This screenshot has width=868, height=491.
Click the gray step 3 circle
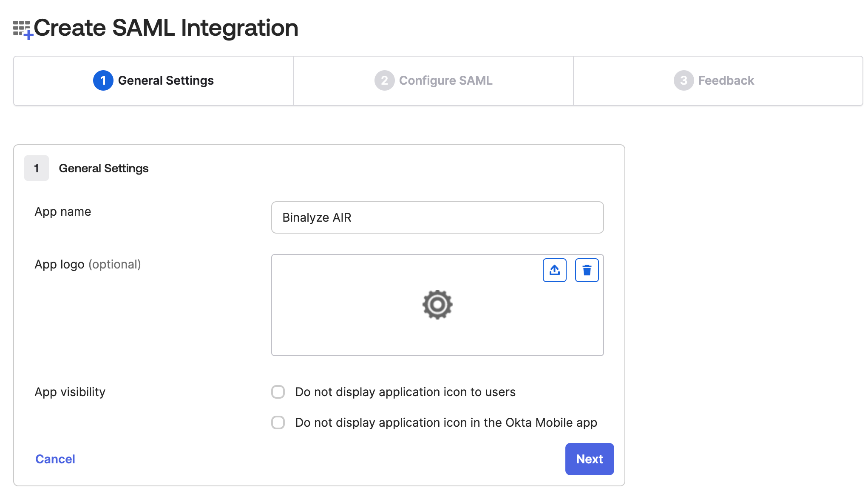683,80
